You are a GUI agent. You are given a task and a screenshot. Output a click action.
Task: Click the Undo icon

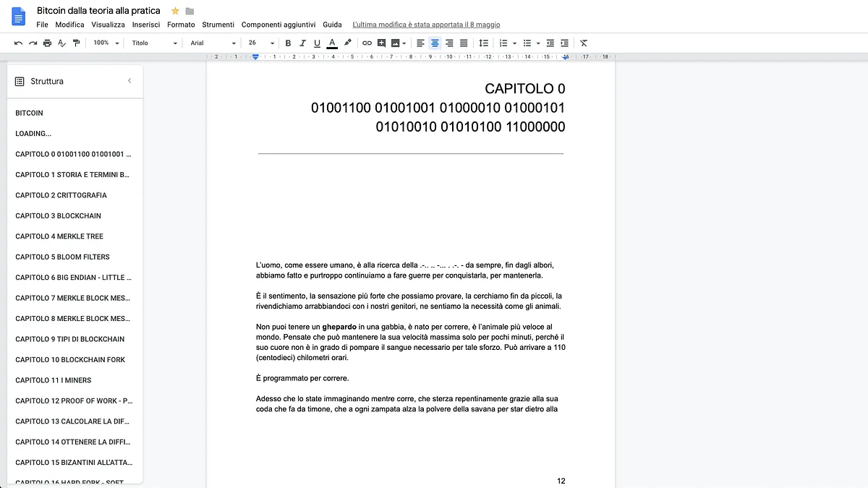pyautogui.click(x=20, y=43)
